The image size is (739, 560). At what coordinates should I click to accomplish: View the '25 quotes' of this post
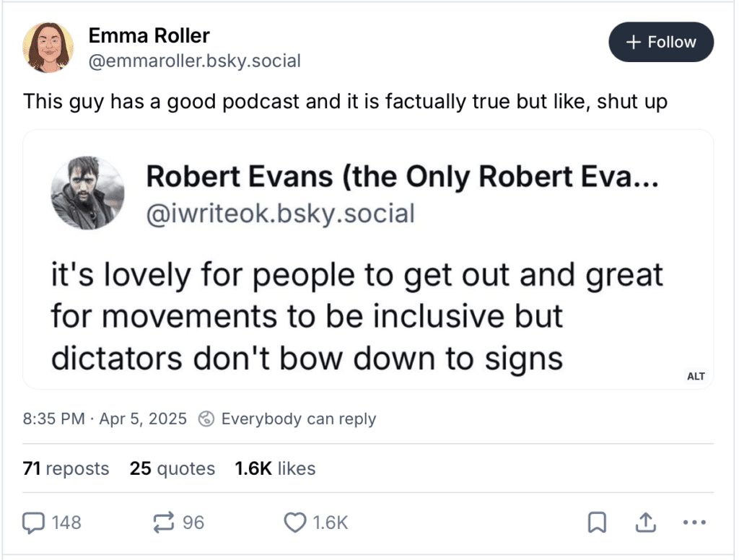tap(172, 468)
